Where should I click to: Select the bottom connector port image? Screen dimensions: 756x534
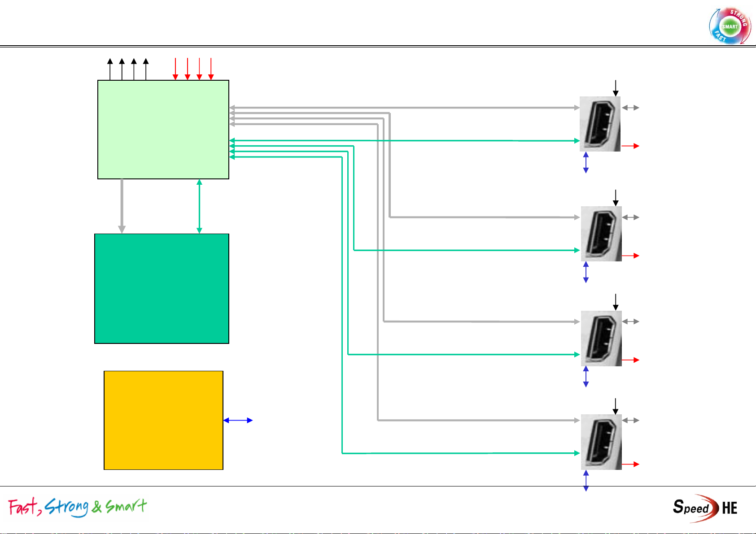601,442
